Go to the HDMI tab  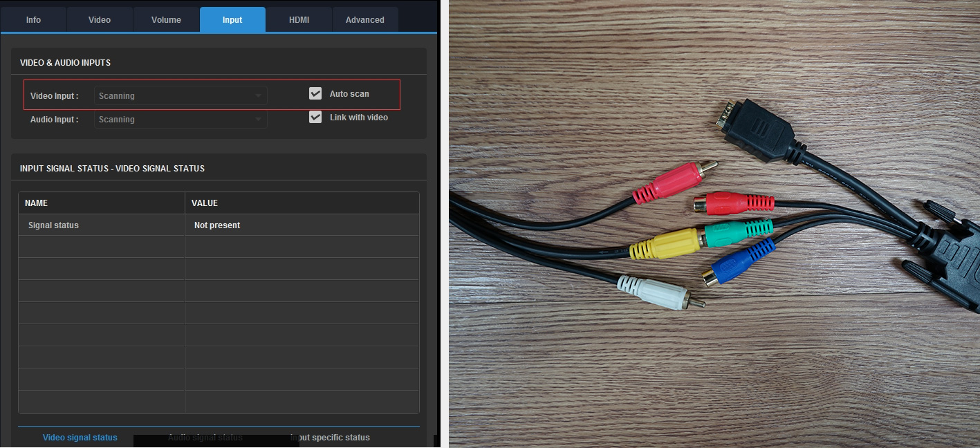point(299,19)
